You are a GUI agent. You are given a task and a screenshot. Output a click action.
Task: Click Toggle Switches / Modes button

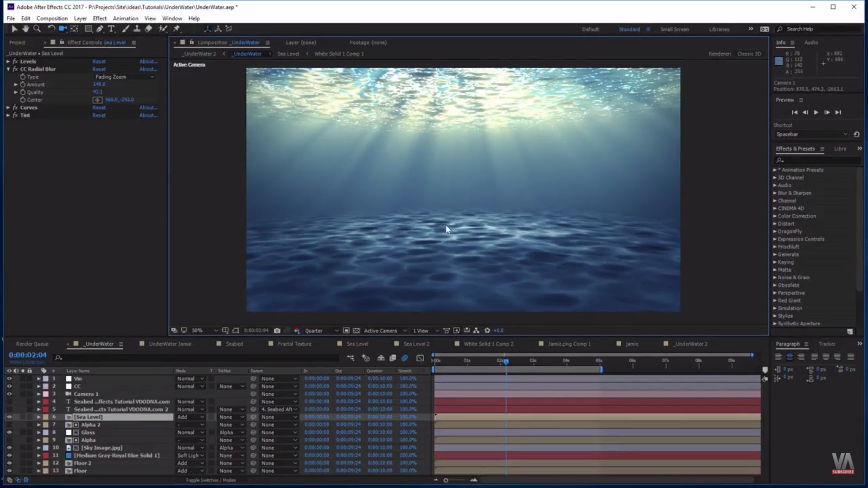pyautogui.click(x=210, y=480)
